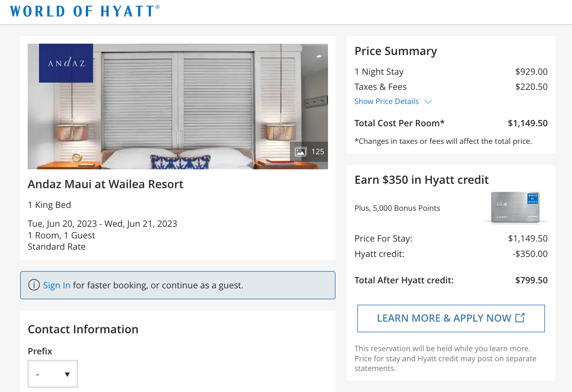
Task: Click Learn More & Apply Now button
Action: point(451,318)
